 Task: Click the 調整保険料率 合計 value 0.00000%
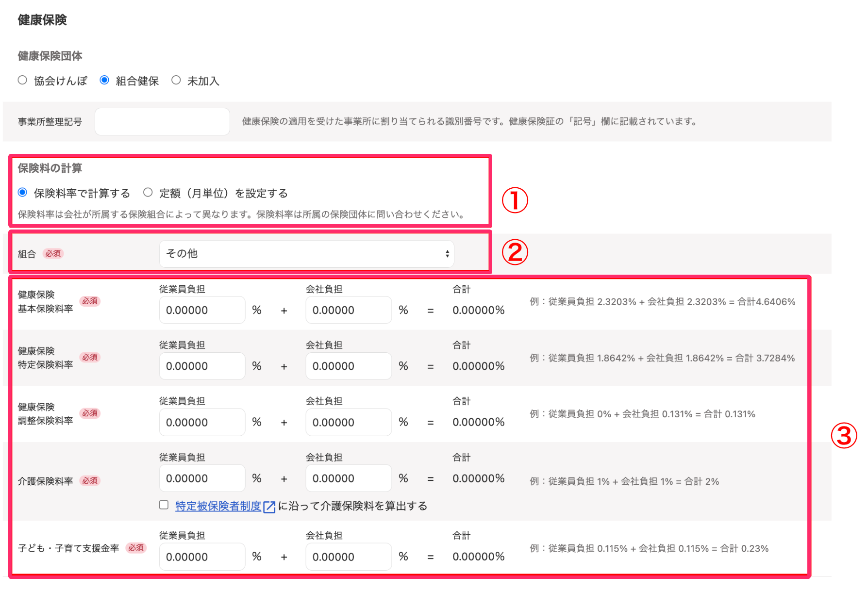(x=479, y=422)
